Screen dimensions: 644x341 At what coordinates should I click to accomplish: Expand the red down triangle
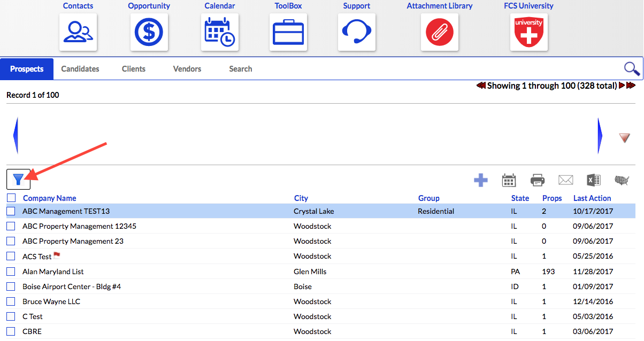[624, 138]
